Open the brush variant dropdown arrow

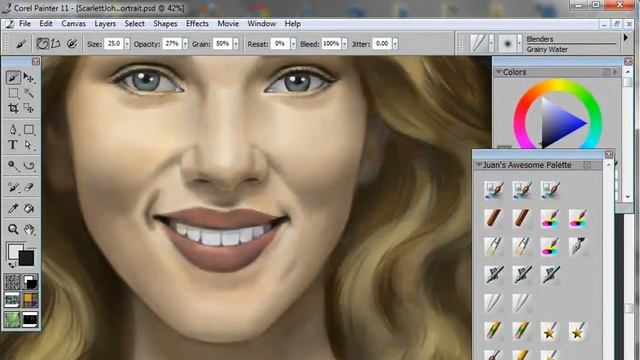(519, 43)
